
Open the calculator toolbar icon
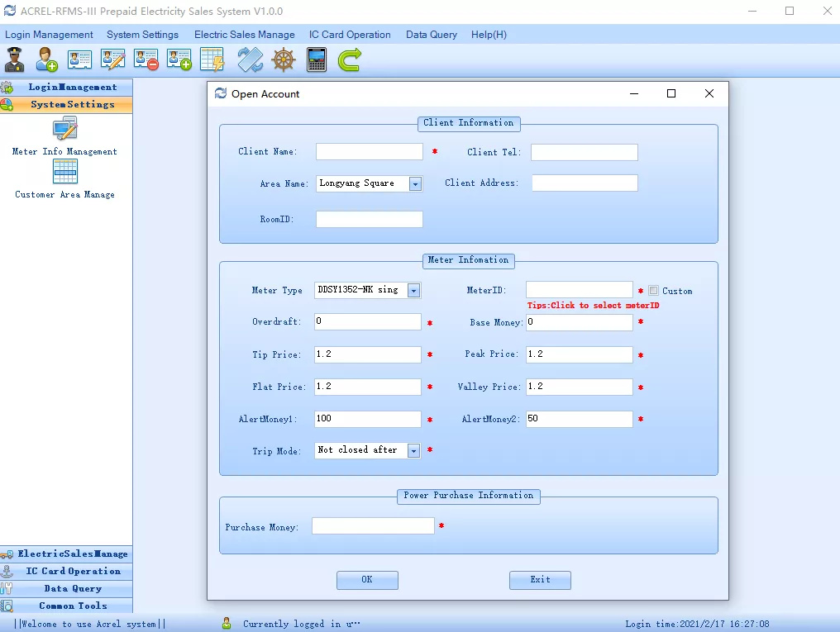[x=316, y=59]
